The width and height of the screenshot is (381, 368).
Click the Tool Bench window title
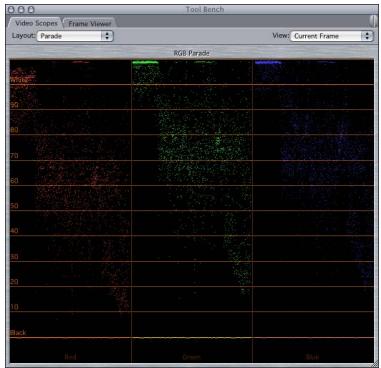205,9
